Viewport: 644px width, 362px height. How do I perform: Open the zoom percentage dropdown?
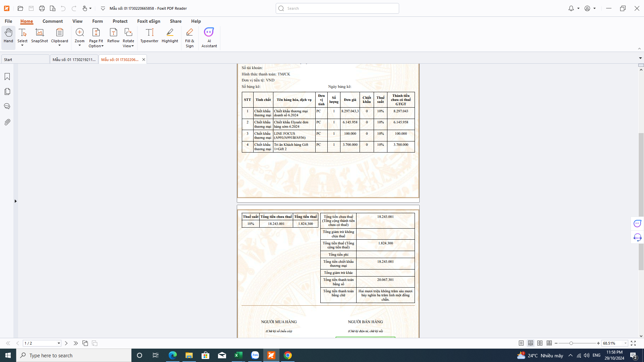[x=626, y=343]
